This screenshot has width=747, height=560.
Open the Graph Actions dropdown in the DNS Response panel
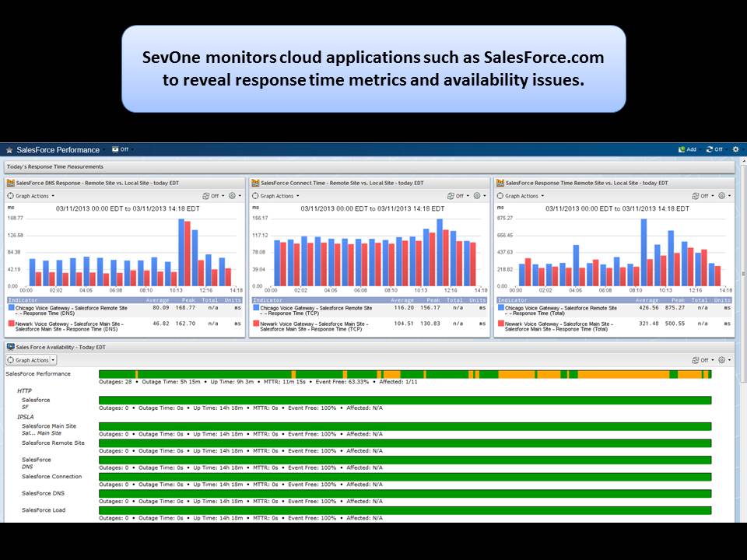33,195
